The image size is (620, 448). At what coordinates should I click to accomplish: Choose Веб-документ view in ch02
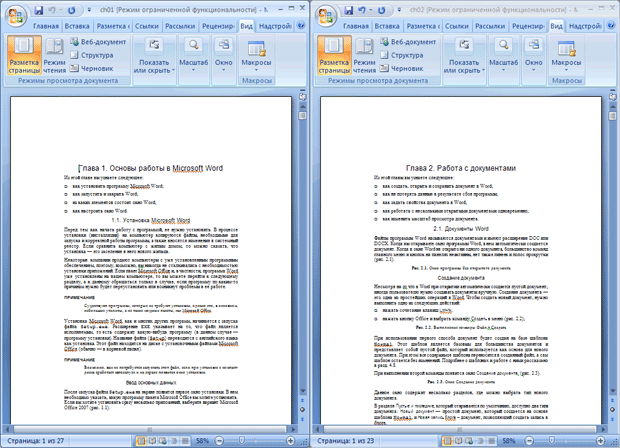408,42
